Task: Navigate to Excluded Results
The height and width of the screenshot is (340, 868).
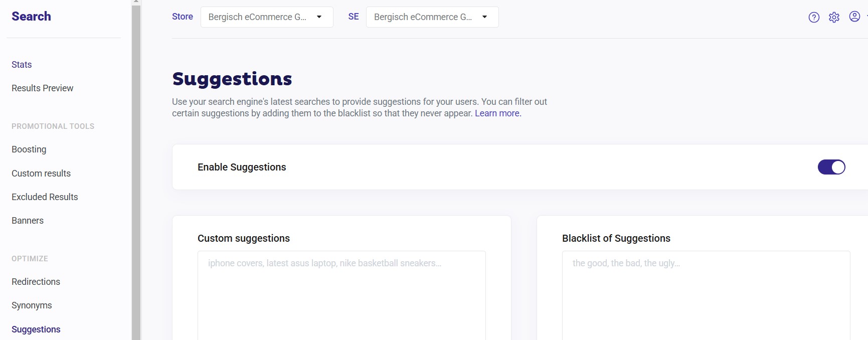Action: 45,197
